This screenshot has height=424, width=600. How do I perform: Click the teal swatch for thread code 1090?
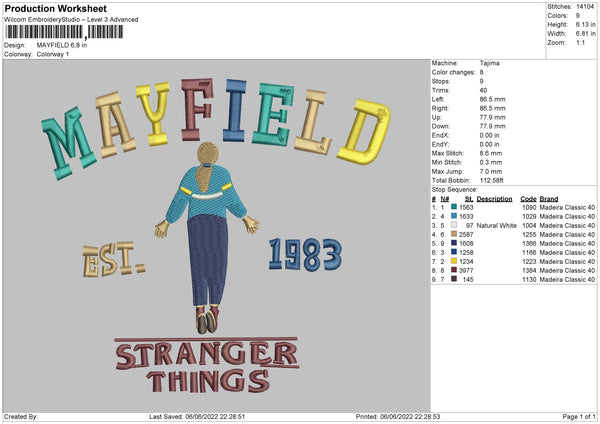[454, 207]
